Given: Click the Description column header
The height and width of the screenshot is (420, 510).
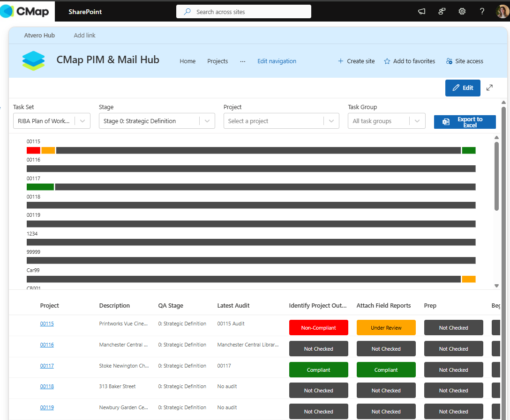Looking at the screenshot, I should [114, 306].
